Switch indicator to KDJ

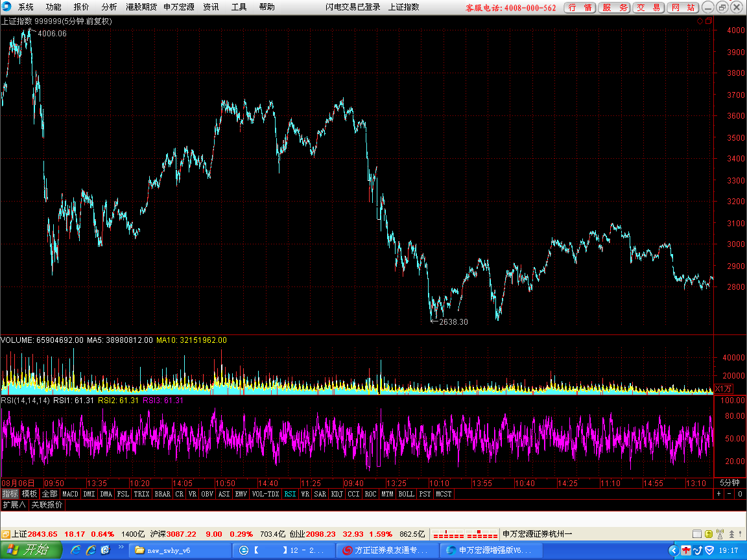(x=337, y=494)
